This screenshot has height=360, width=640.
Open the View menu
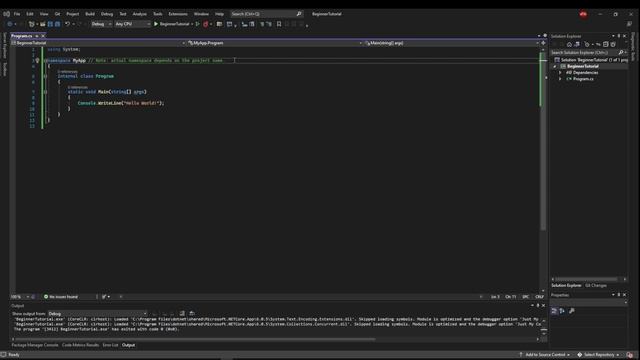(x=44, y=14)
